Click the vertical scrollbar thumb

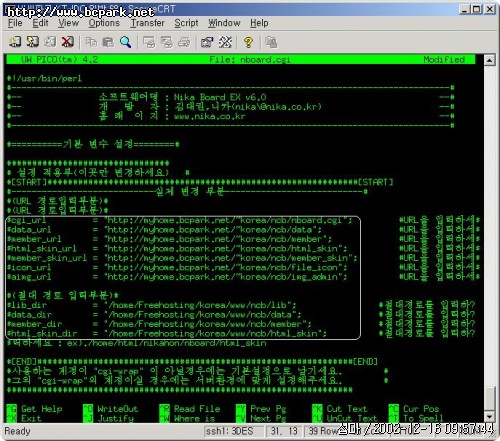[489, 399]
